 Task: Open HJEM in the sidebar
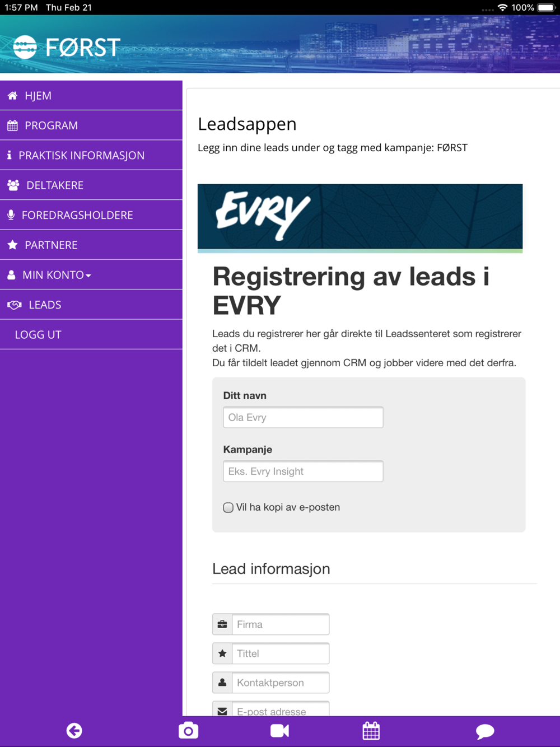(x=91, y=96)
